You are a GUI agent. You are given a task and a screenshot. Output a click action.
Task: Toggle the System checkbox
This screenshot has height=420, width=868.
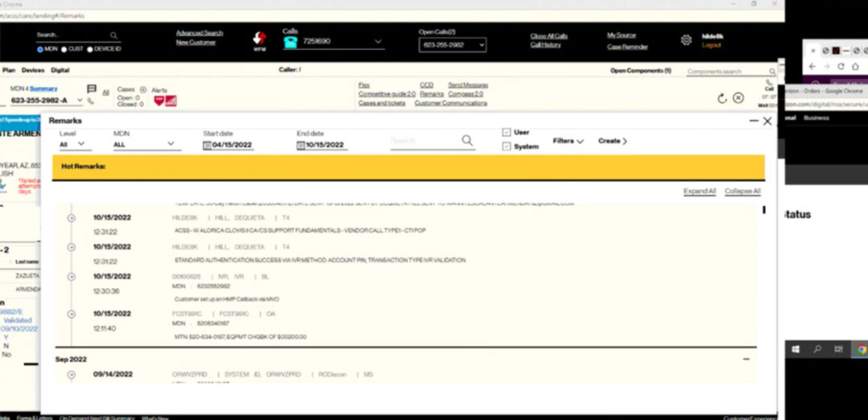click(506, 146)
